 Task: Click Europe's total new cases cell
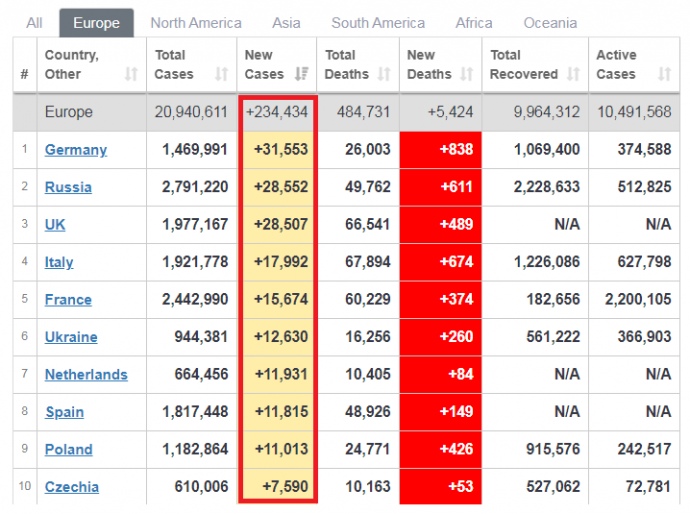tap(278, 112)
